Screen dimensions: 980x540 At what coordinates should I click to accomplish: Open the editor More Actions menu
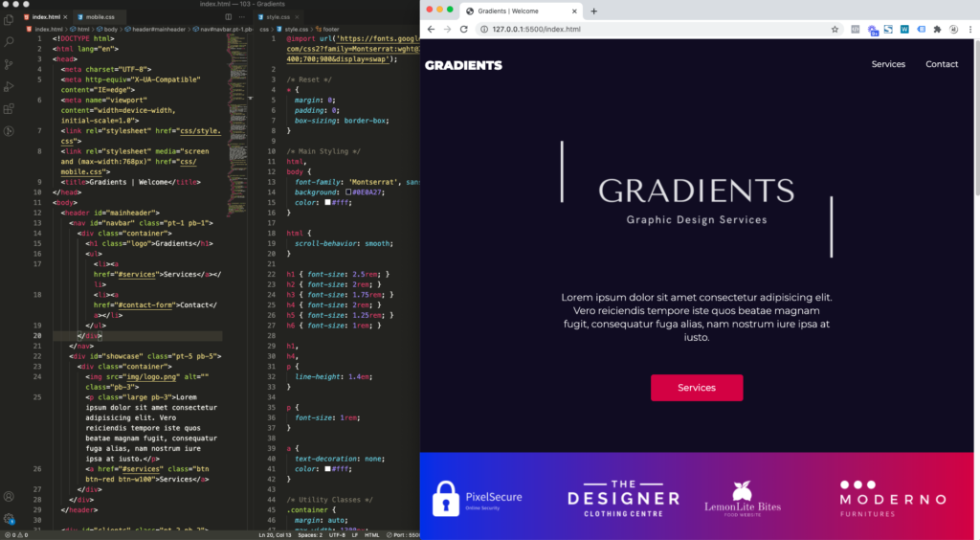coord(242,17)
